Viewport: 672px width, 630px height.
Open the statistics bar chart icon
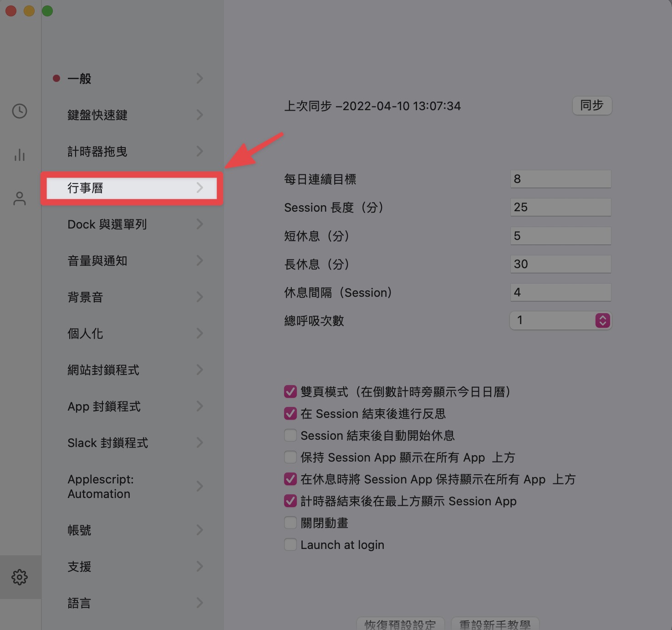pos(20,155)
